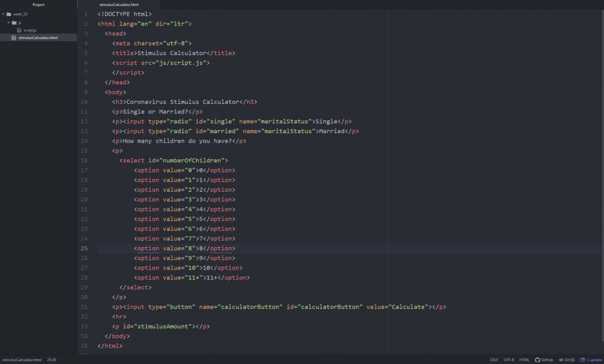Click the "Single or Married?" paragraph text
The height and width of the screenshot is (364, 604).
point(155,112)
